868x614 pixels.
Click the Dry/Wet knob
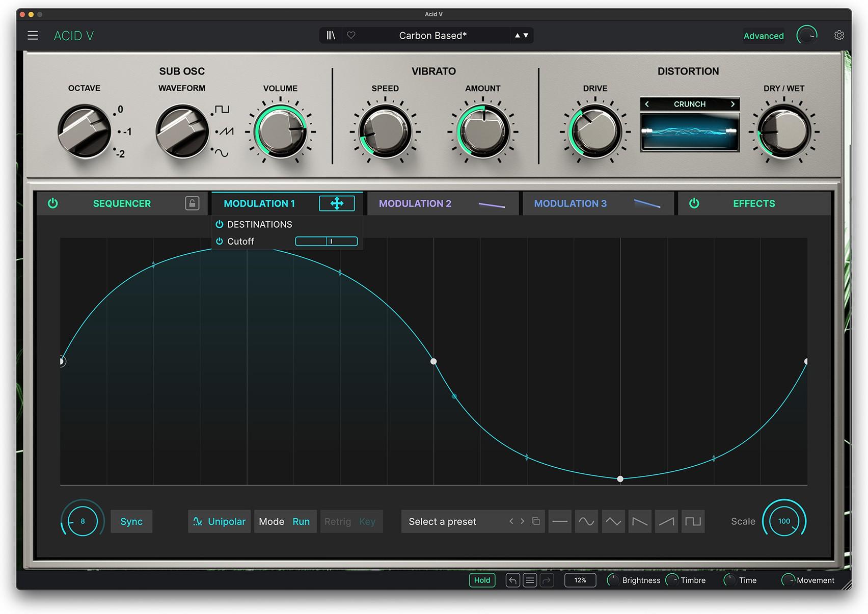tap(784, 131)
